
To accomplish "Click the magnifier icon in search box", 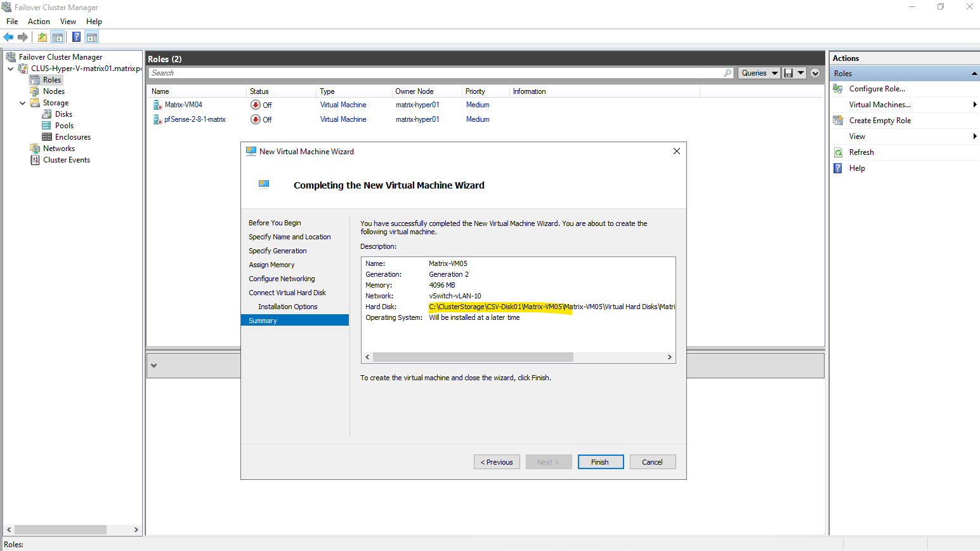I will pos(728,73).
